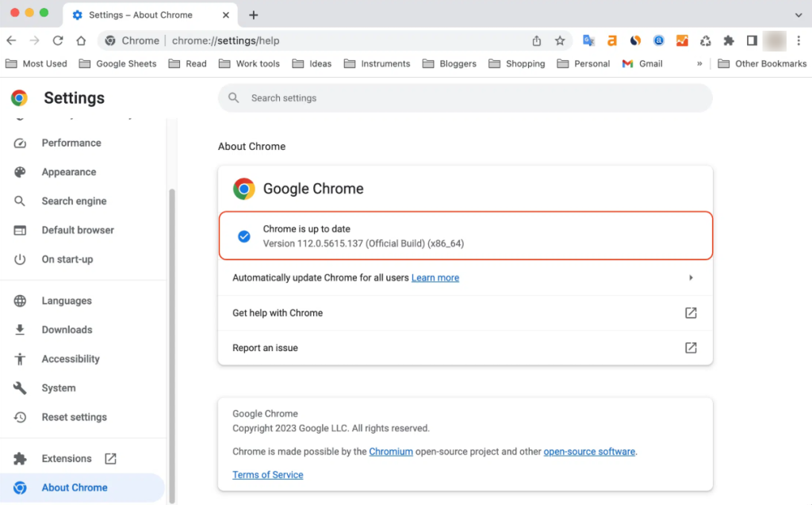Click the reload page icon

coord(58,40)
